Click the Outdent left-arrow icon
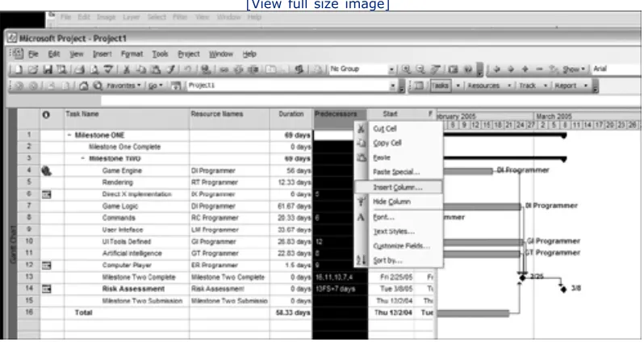This screenshot has width=644, height=342. click(x=496, y=69)
